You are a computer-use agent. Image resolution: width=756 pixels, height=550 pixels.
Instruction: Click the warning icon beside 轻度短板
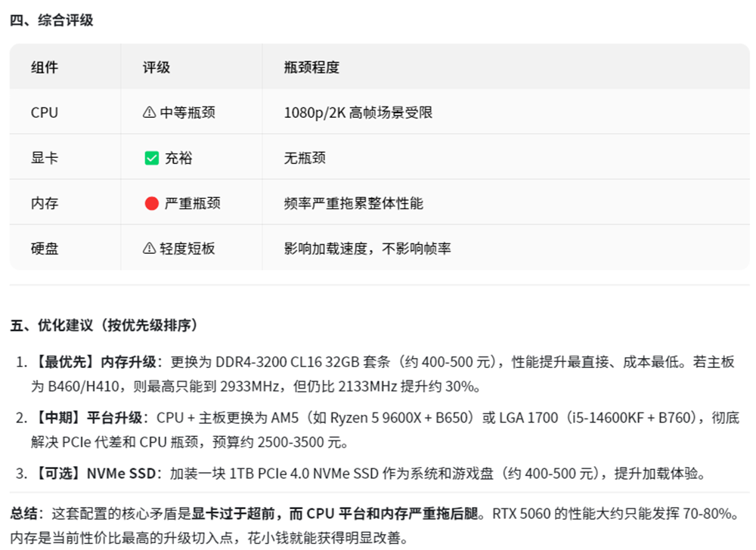[149, 248]
